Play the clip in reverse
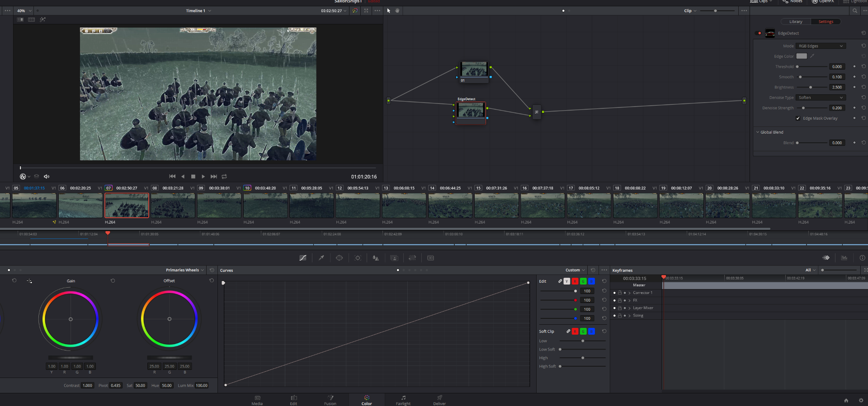Viewport: 868px width, 406px height. [x=183, y=177]
